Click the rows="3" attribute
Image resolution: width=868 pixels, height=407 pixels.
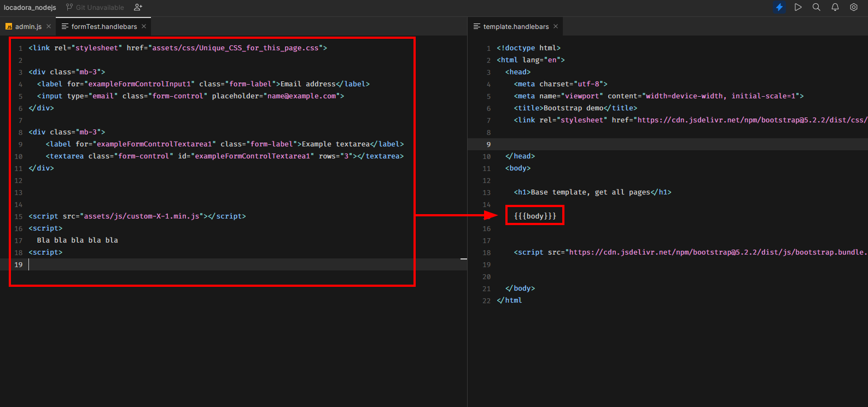click(x=336, y=156)
